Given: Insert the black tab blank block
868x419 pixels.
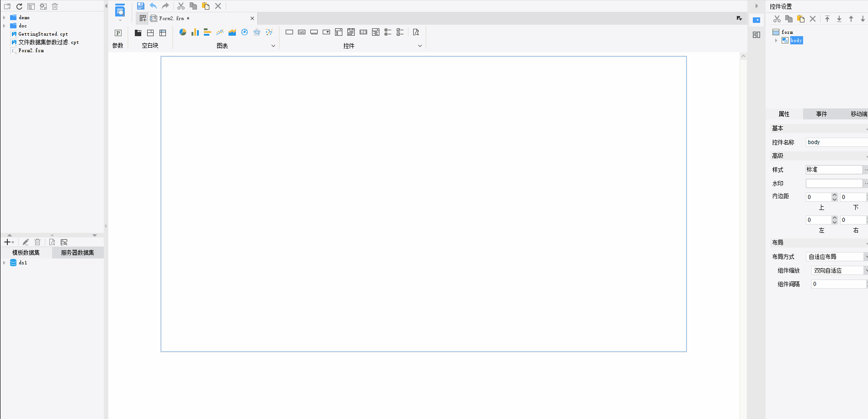Looking at the screenshot, I should pyautogui.click(x=138, y=33).
